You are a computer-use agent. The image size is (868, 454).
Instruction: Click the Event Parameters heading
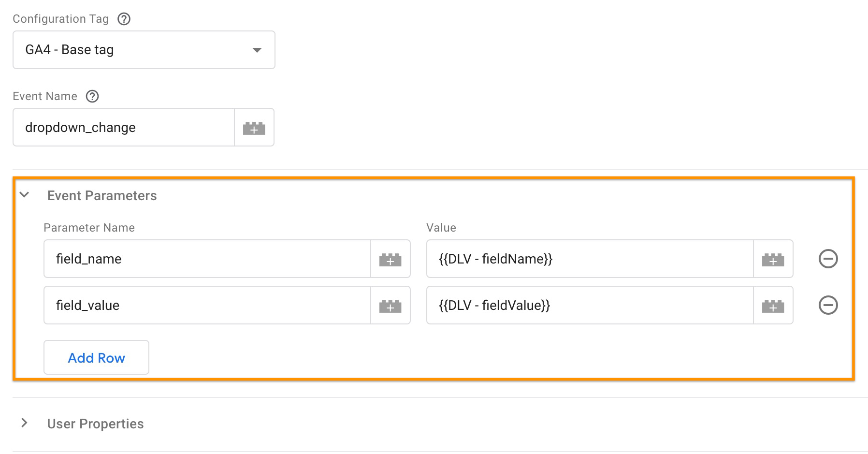click(x=101, y=195)
